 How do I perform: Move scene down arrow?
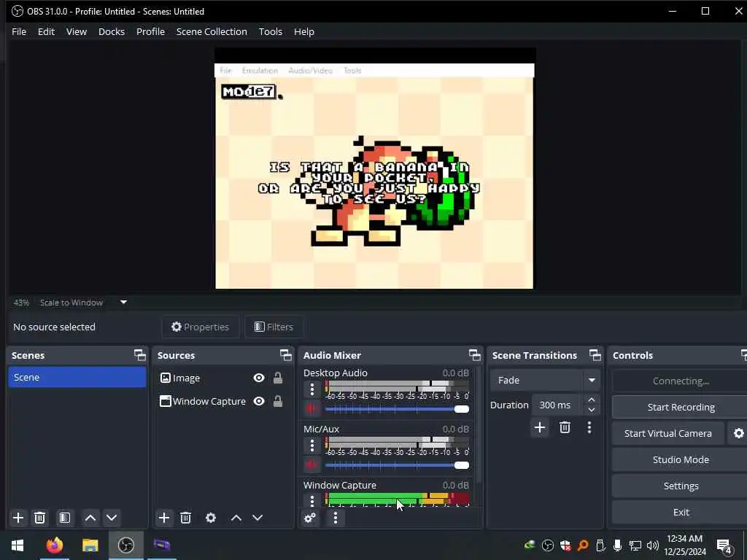[112, 518]
